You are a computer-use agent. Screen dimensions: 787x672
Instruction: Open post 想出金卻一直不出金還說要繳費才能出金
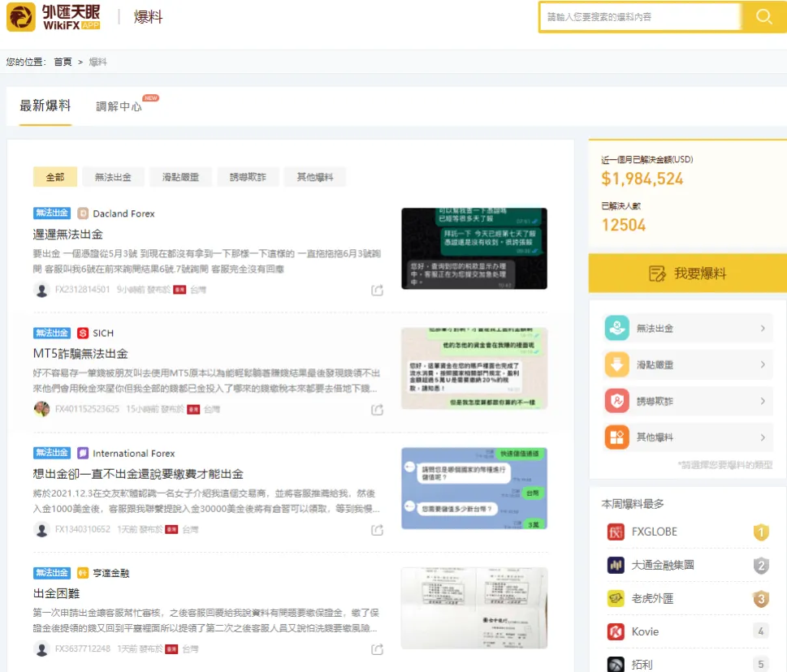138,474
